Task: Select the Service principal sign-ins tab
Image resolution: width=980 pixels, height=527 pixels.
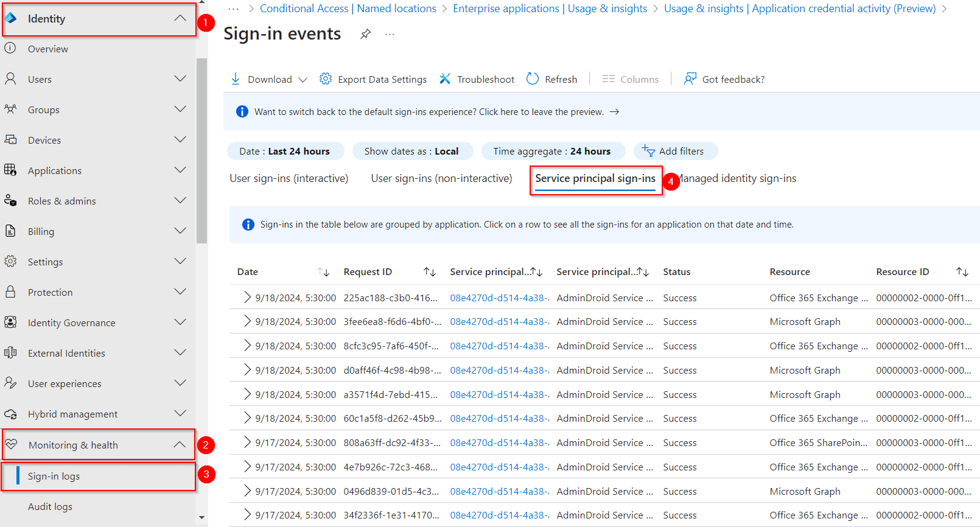Action: point(595,178)
